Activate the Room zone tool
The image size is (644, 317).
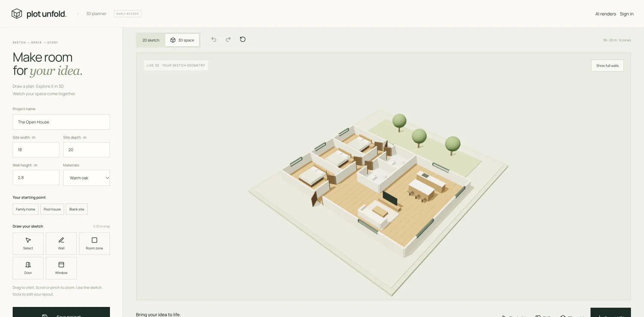pos(94,244)
